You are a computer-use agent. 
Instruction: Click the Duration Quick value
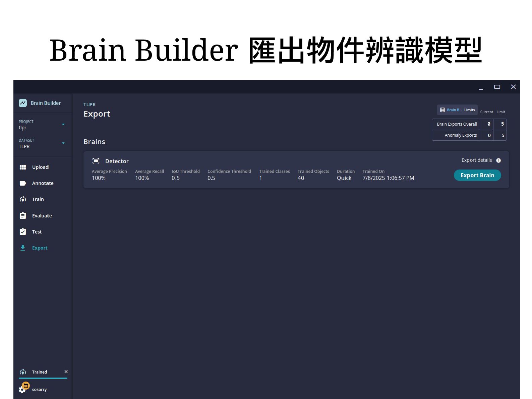click(344, 178)
